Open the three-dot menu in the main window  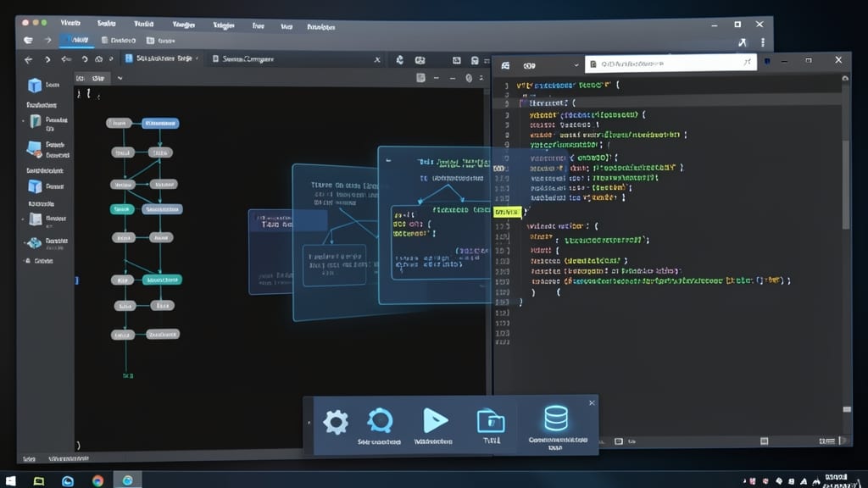coord(763,42)
